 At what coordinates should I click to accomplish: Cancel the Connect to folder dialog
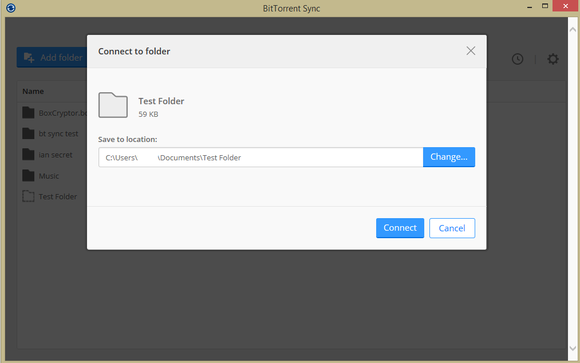point(452,228)
